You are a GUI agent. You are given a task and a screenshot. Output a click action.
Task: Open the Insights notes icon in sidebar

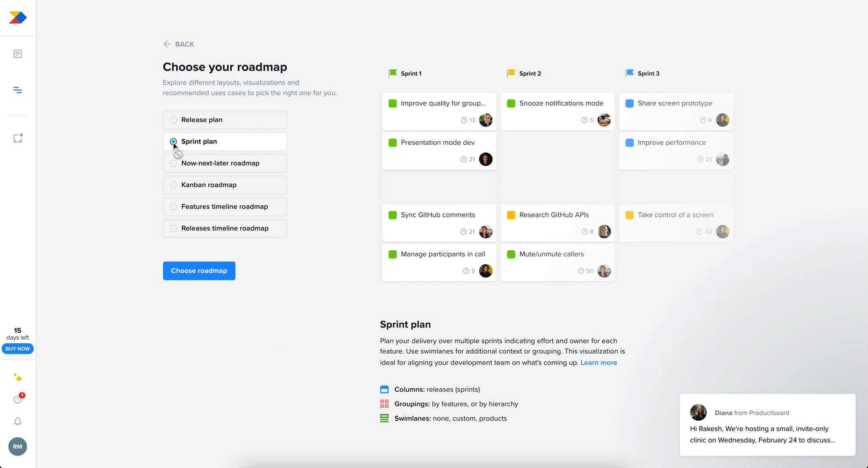[x=17, y=53]
